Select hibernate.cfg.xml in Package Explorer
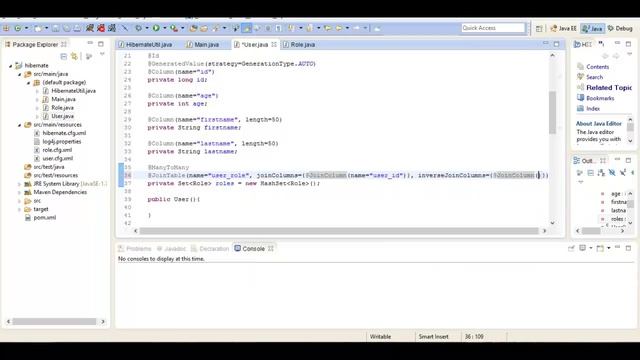This screenshot has height=360, width=640. coord(64,133)
